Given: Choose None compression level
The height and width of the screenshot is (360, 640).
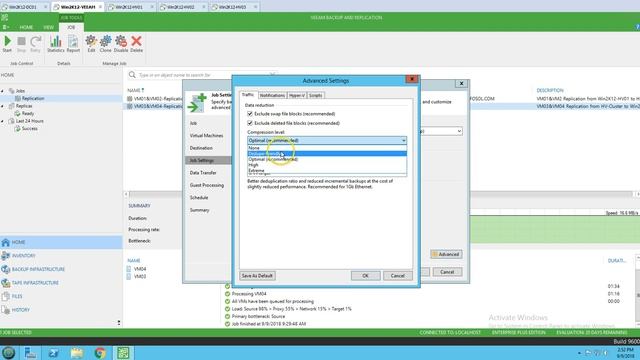Looking at the screenshot, I should [x=327, y=148].
